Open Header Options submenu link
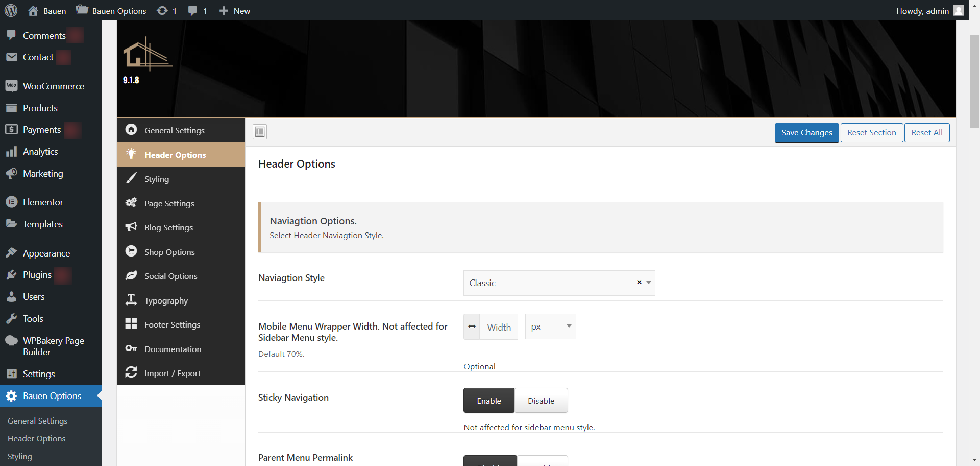This screenshot has height=466, width=980. pos(37,439)
